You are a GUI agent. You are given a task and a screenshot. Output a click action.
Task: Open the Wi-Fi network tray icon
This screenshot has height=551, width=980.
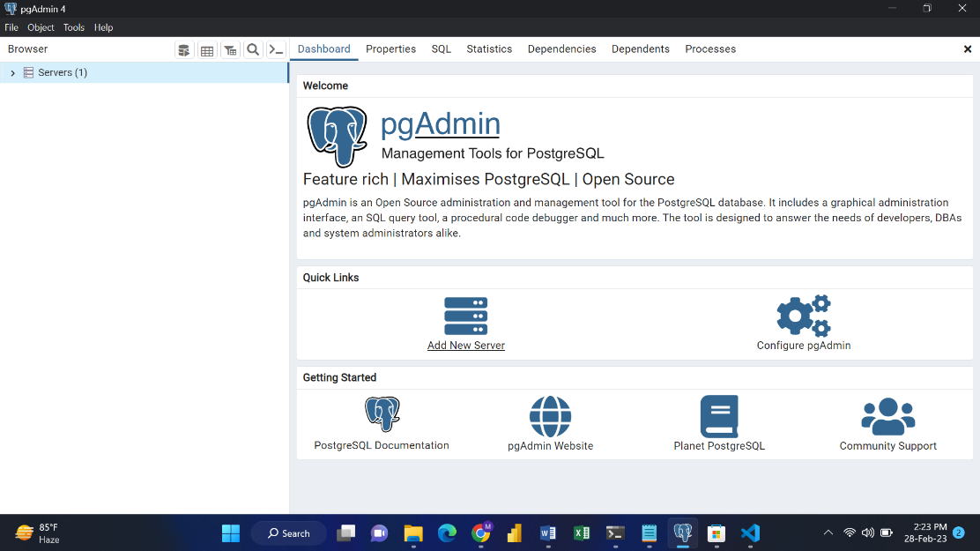[x=850, y=532]
